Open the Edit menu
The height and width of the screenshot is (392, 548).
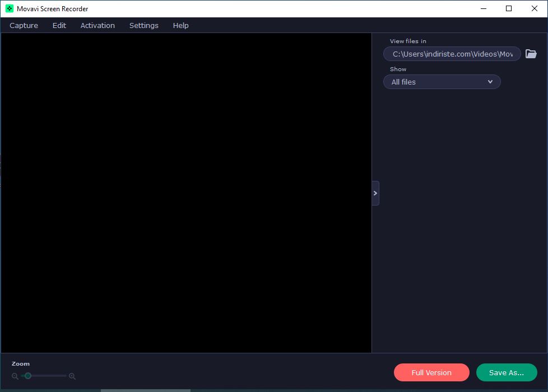59,26
